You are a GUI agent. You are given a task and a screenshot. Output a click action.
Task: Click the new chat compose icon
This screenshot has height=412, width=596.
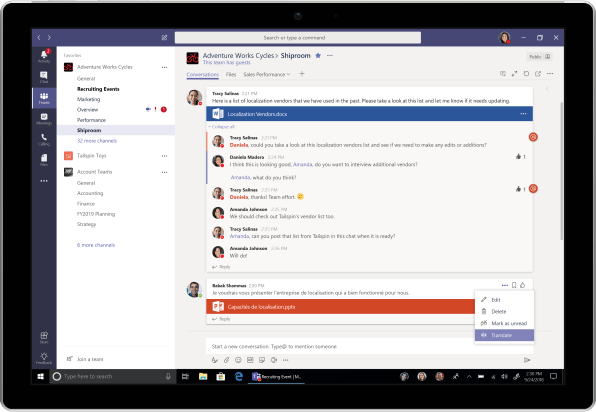pyautogui.click(x=164, y=38)
